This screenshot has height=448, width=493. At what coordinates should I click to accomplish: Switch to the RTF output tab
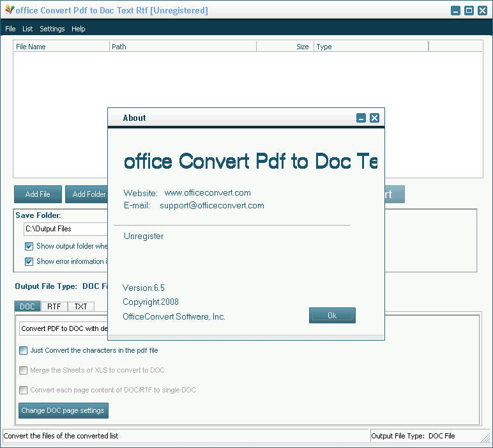click(54, 306)
